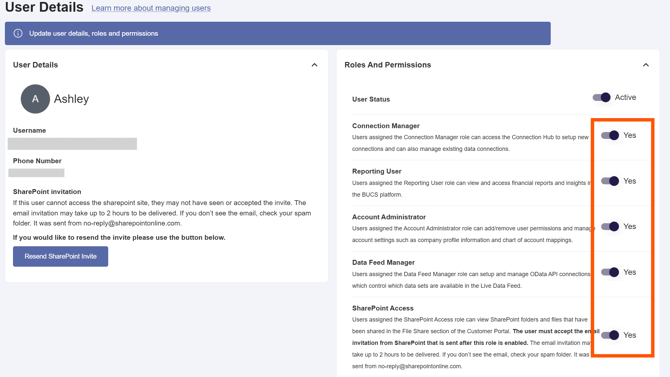Image resolution: width=670 pixels, height=377 pixels.
Task: Click the Phone Number field
Action: (36, 173)
